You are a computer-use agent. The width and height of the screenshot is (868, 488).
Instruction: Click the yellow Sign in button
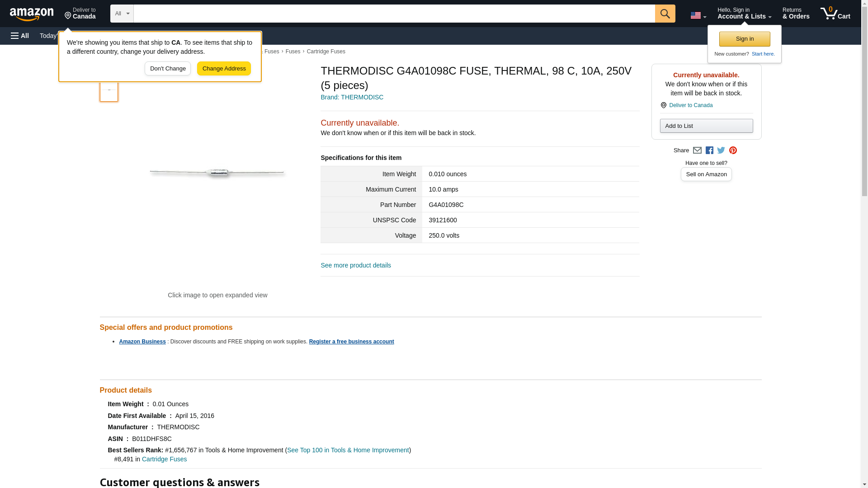pyautogui.click(x=745, y=39)
